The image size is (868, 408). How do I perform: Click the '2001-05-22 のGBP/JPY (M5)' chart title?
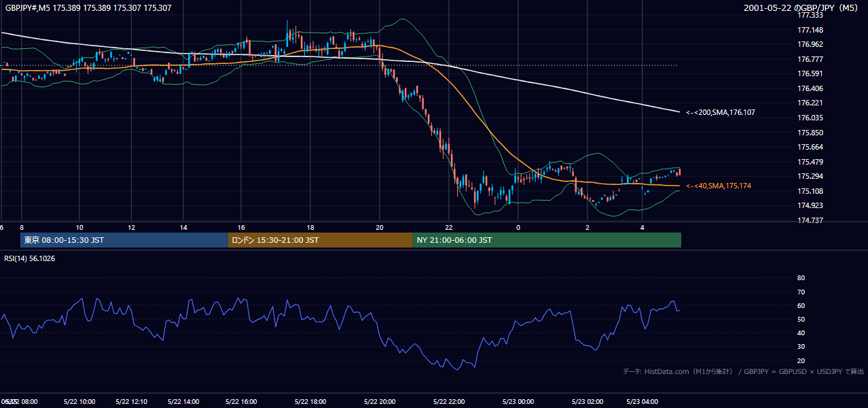click(802, 8)
